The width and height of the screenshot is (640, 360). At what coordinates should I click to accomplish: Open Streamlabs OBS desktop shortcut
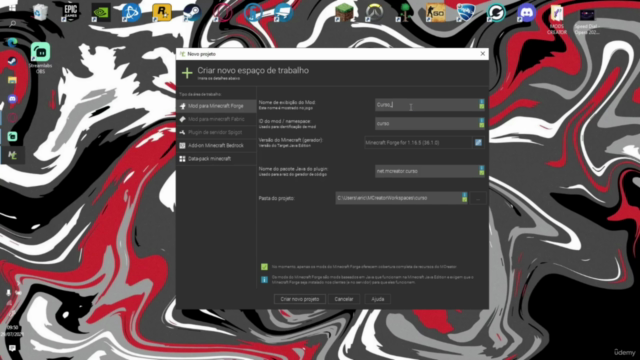[x=40, y=58]
